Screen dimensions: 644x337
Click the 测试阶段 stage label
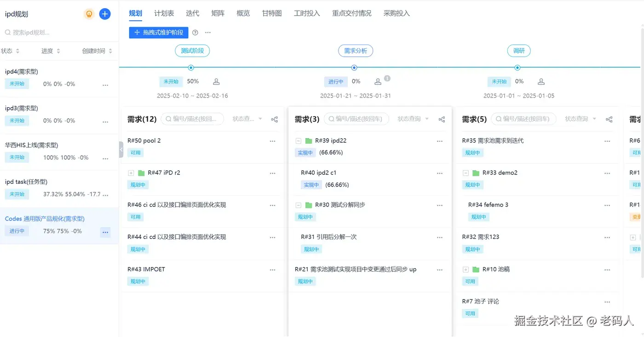point(192,51)
